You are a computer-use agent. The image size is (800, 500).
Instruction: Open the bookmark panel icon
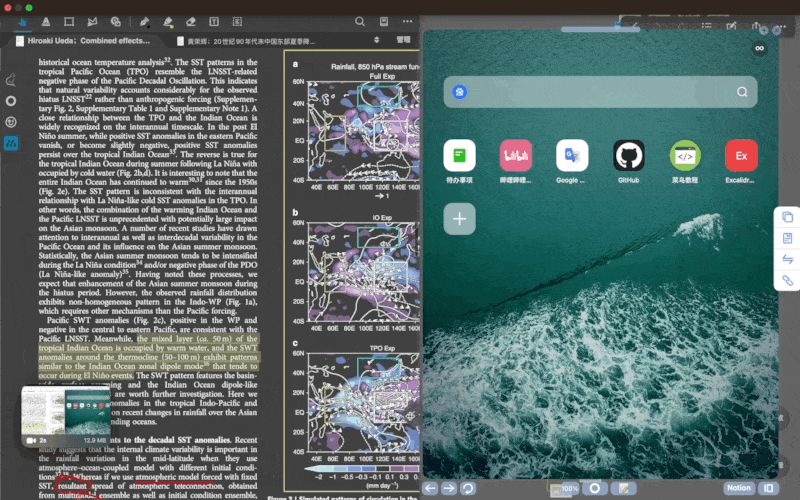[384, 21]
